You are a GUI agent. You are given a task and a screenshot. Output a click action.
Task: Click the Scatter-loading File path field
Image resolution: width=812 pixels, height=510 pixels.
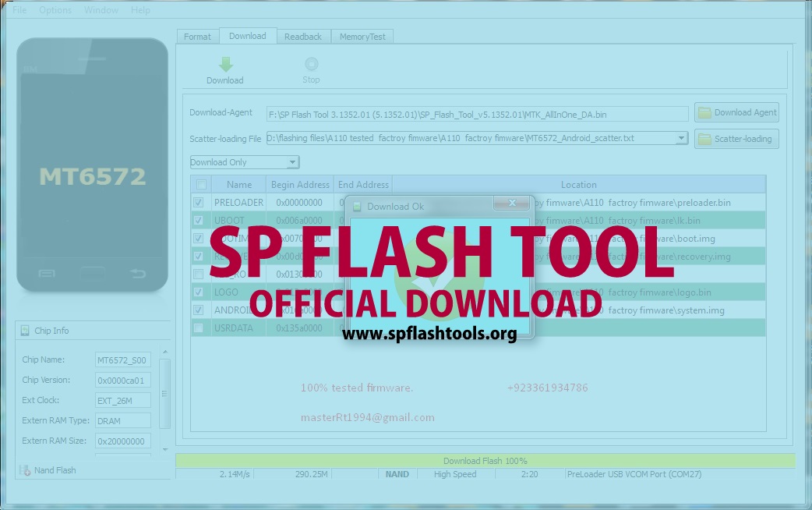[477, 138]
